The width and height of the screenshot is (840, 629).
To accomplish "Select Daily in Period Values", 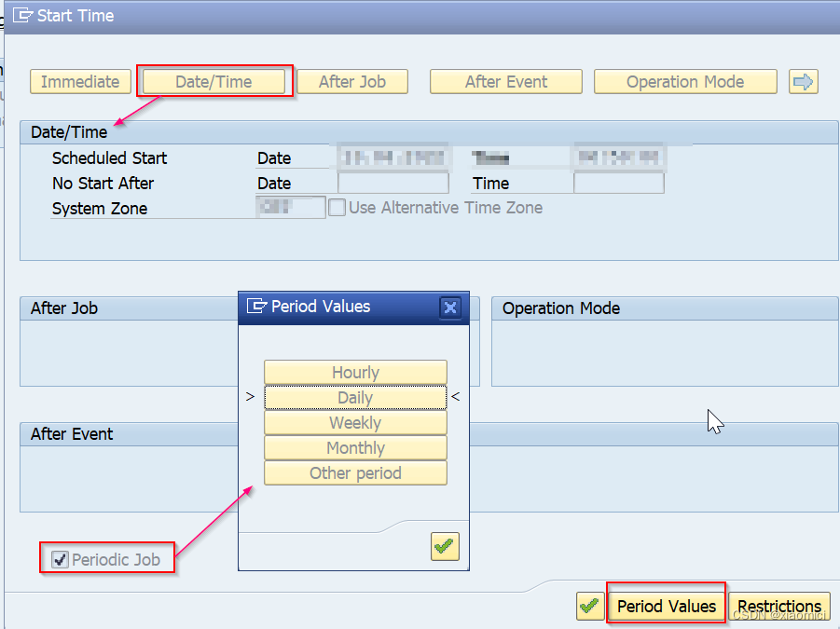I will (x=355, y=397).
